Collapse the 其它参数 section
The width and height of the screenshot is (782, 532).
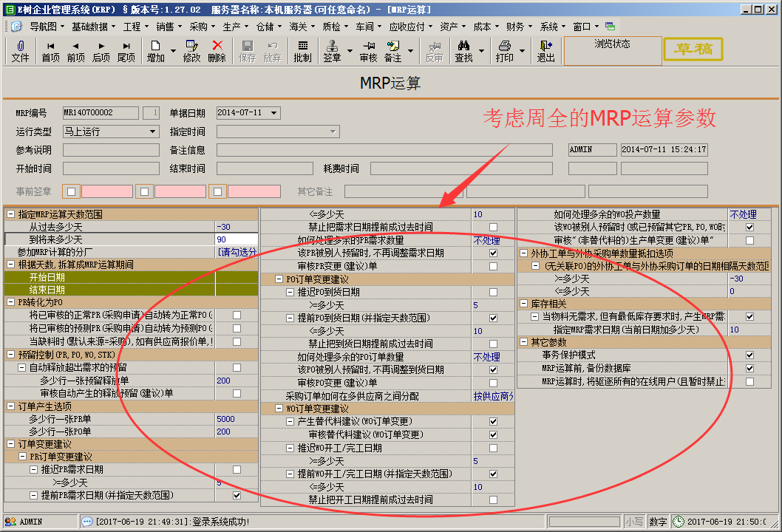point(523,342)
